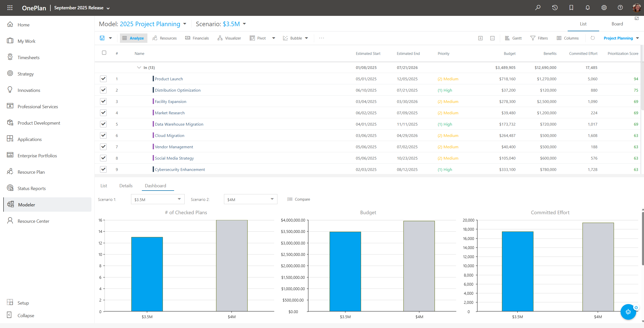
Task: Click the bookmark icon in the top bar
Action: pyautogui.click(x=571, y=8)
